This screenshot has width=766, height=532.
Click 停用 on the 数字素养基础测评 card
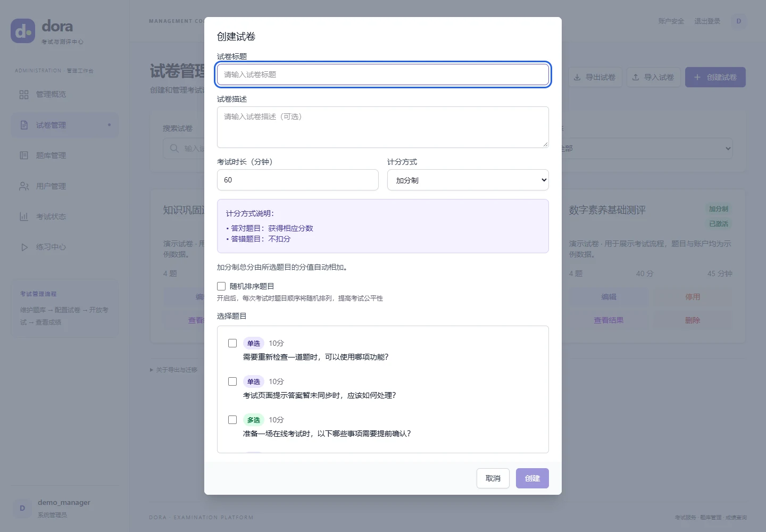click(693, 297)
